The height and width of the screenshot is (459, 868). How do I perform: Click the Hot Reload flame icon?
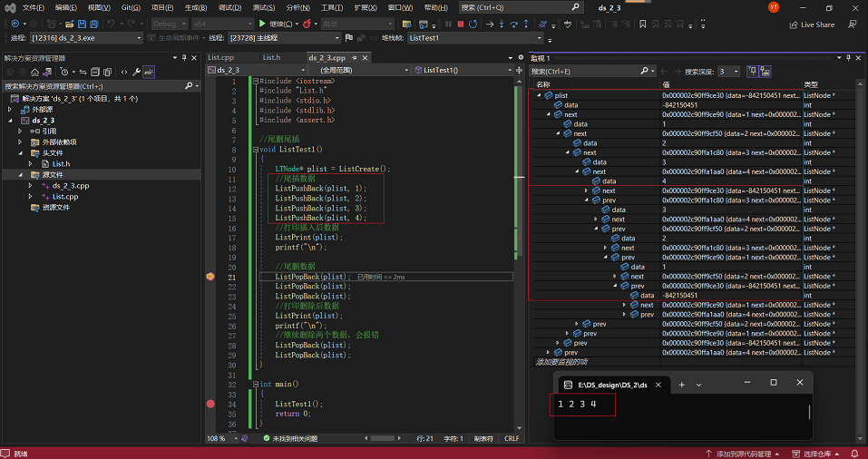[307, 24]
